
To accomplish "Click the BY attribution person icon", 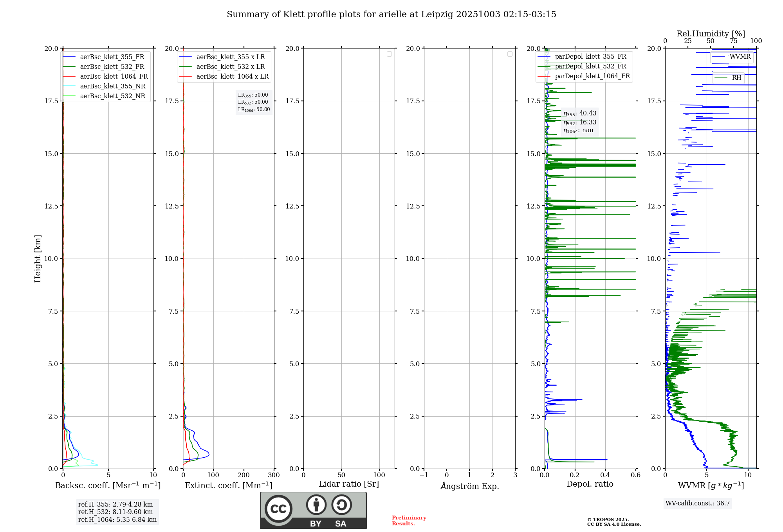I will pos(316,505).
